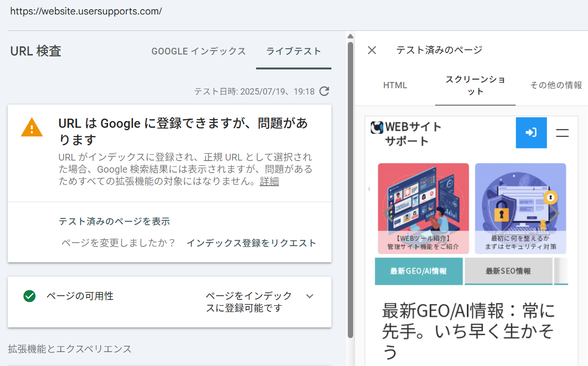Open the HTML tab

coord(395,85)
